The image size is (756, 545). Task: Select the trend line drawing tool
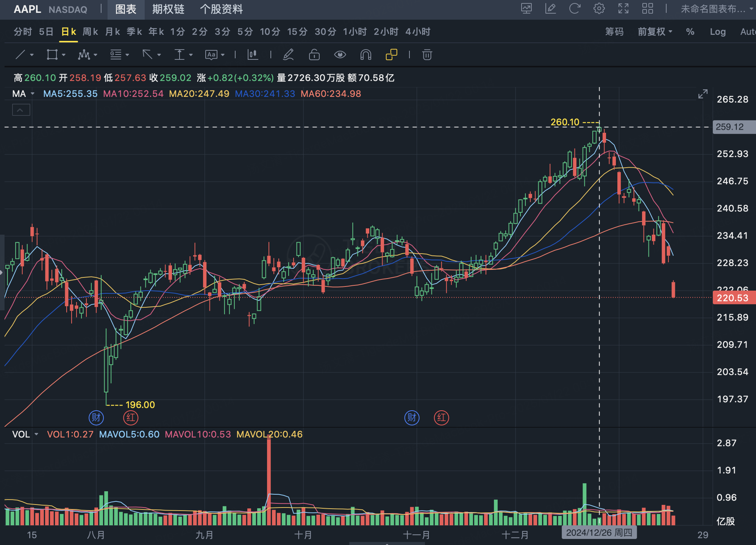pos(20,55)
